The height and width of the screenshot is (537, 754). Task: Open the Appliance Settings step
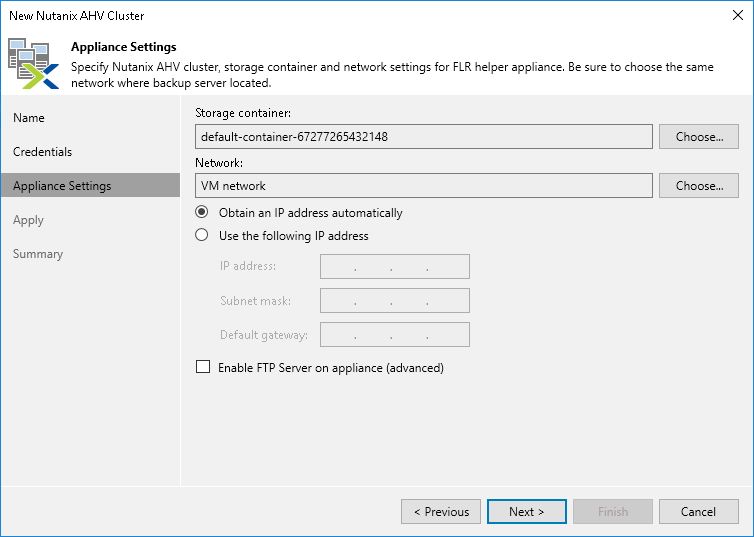pos(90,186)
